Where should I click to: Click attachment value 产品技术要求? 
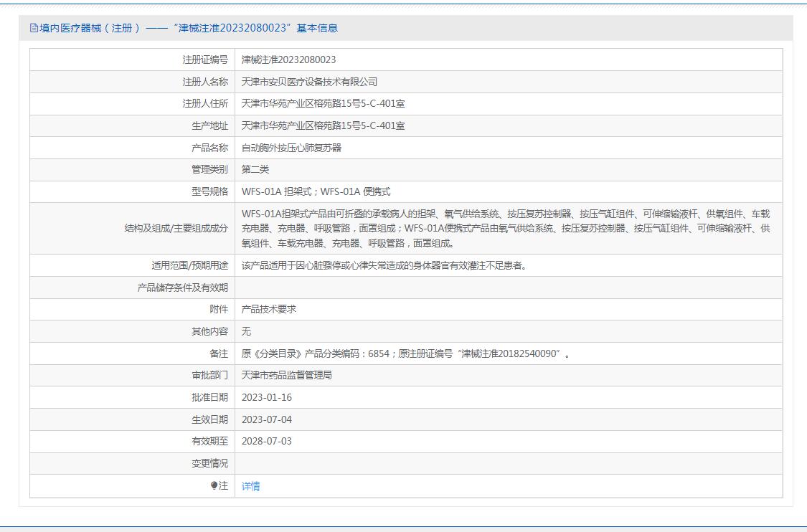click(269, 309)
